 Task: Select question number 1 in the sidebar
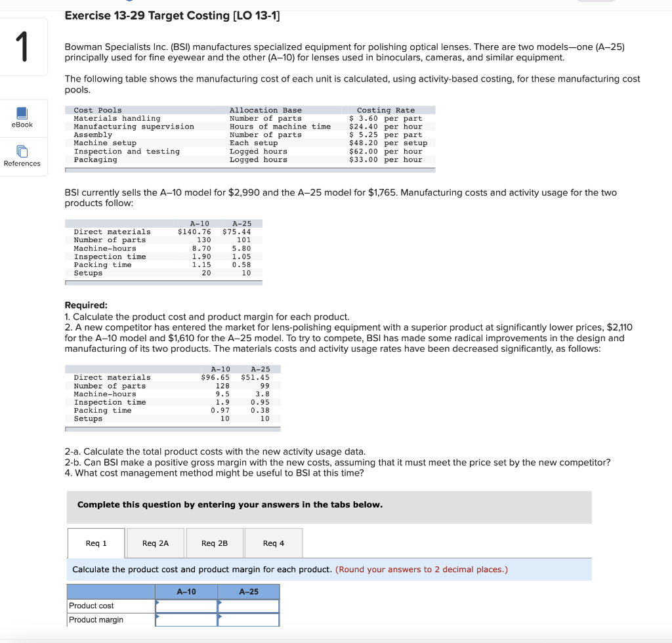pyautogui.click(x=22, y=46)
